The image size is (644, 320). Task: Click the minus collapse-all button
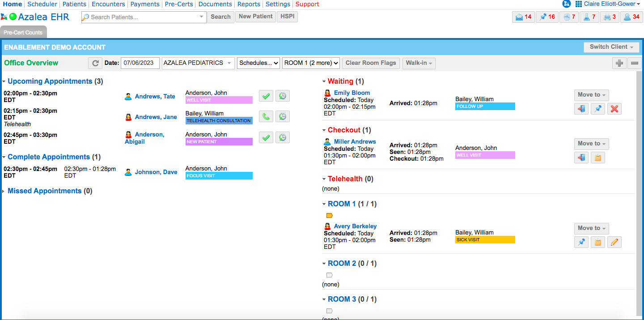click(x=635, y=64)
